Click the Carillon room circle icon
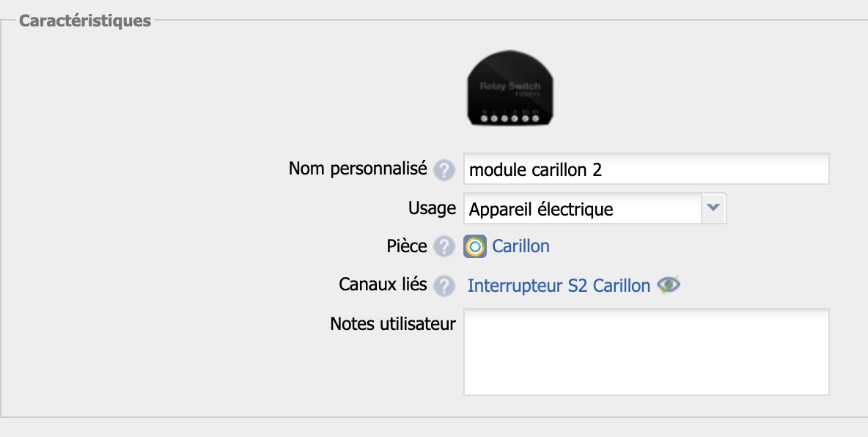The width and height of the screenshot is (868, 437). point(475,247)
